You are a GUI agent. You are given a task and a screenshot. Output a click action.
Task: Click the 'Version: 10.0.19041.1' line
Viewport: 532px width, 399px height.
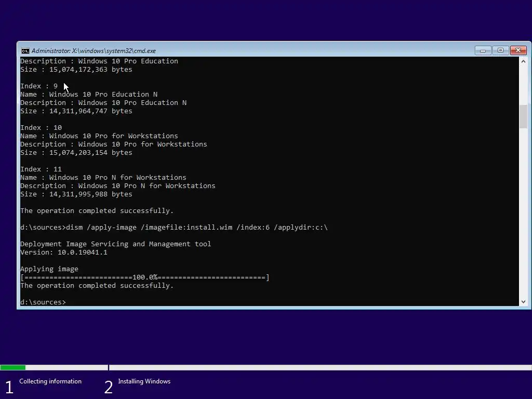[64, 252]
